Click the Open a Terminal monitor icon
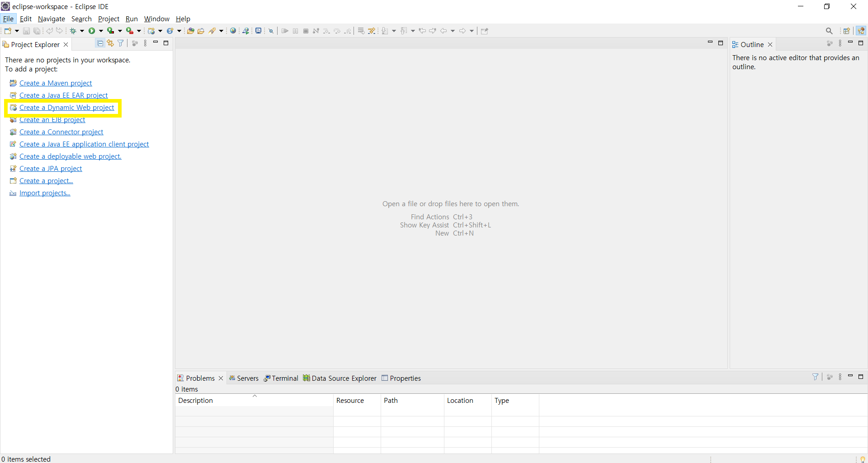This screenshot has height=463, width=868. 259,31
